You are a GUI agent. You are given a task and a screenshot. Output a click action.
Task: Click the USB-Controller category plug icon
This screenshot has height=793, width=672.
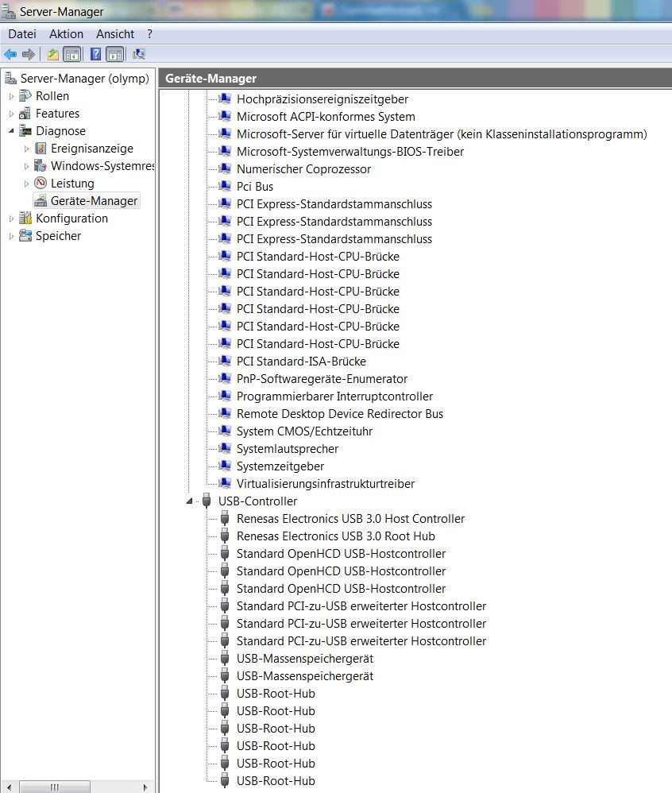207,501
